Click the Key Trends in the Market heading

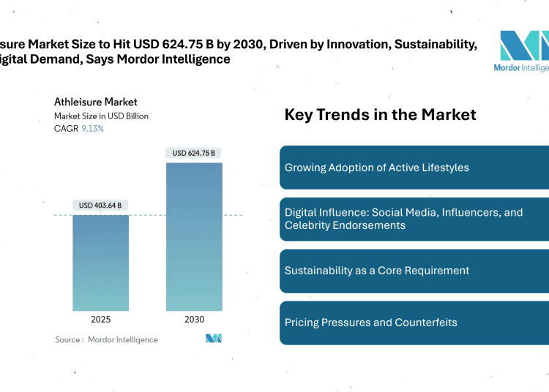coord(380,115)
